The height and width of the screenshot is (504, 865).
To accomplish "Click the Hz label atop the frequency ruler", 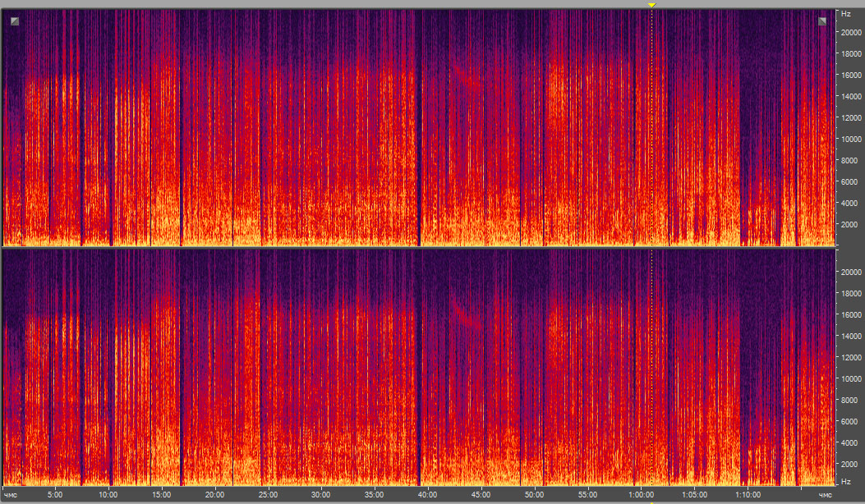I will 844,14.
